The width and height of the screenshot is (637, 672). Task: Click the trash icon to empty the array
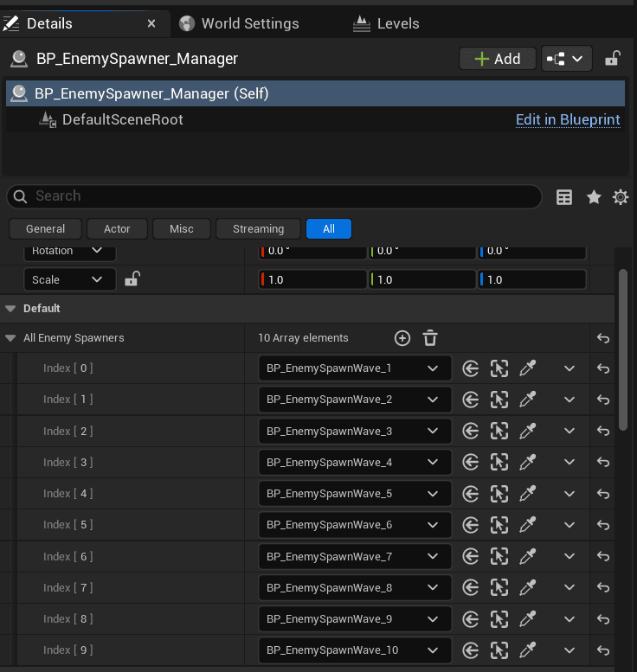tap(430, 338)
